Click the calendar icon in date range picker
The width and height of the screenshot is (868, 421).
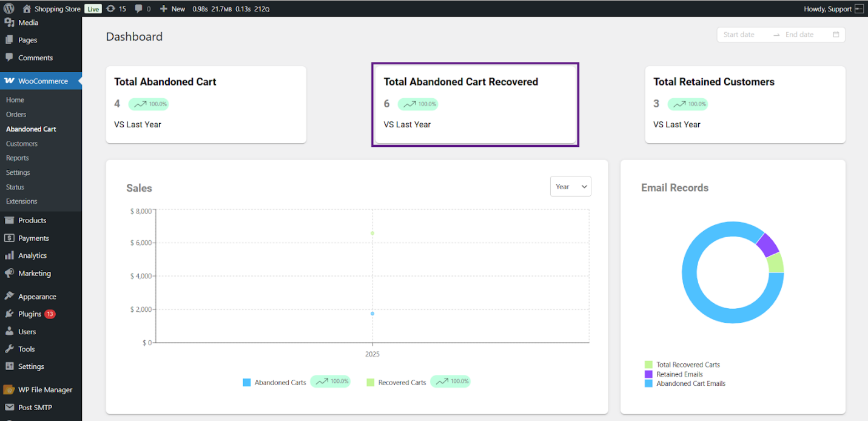[x=836, y=35]
